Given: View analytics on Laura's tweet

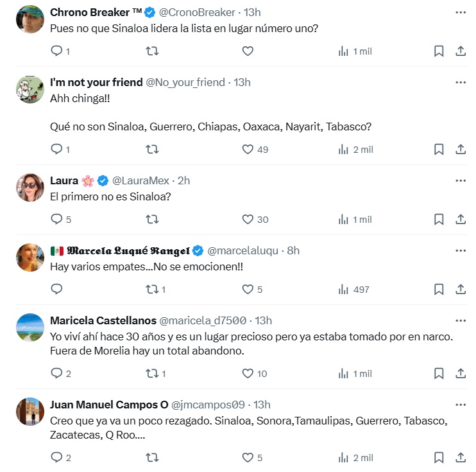Looking at the screenshot, I should click(x=343, y=220).
